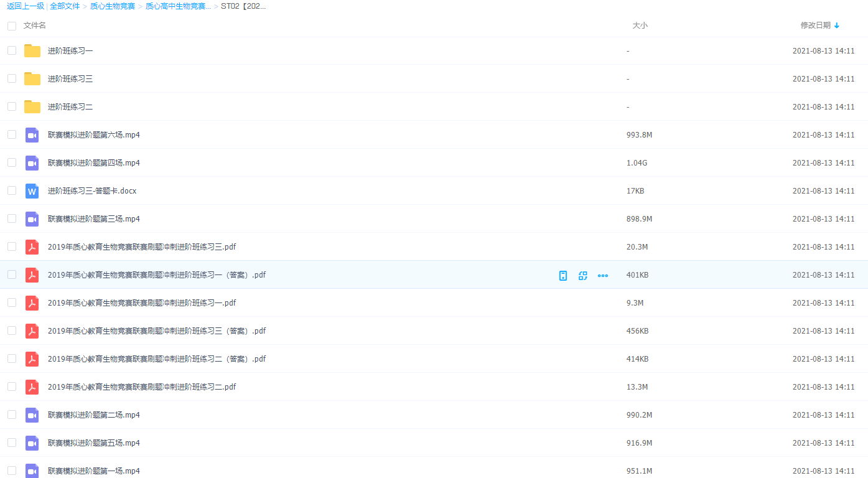
Task: Open 进阶班练习一（答案）.pdf by its name
Action: pos(156,275)
